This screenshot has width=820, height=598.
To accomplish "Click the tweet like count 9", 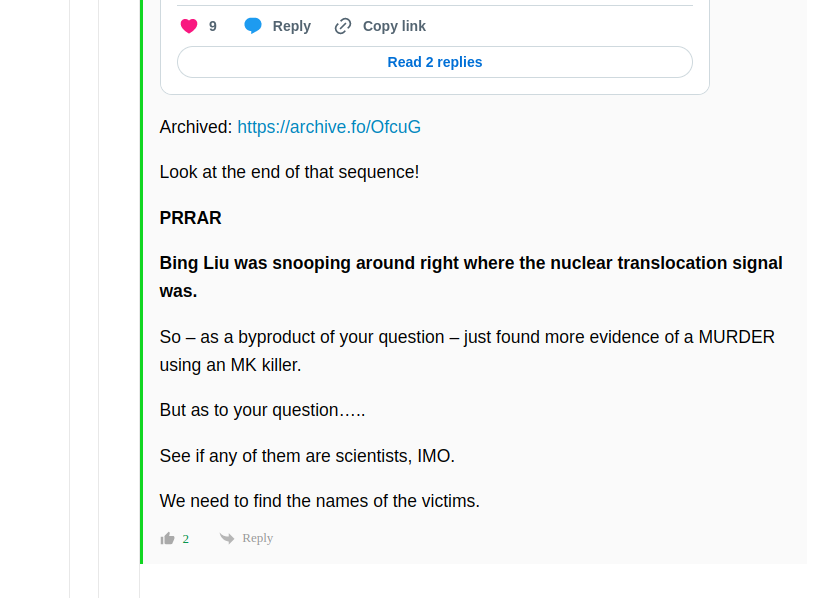I will (213, 26).
